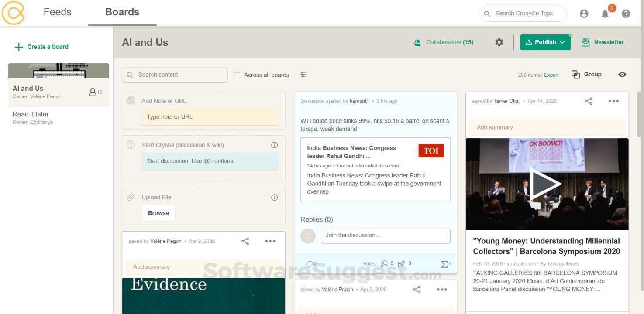644x314 pixels.
Task: Click the share icon on Tamer Okail's card
Action: coord(588,101)
